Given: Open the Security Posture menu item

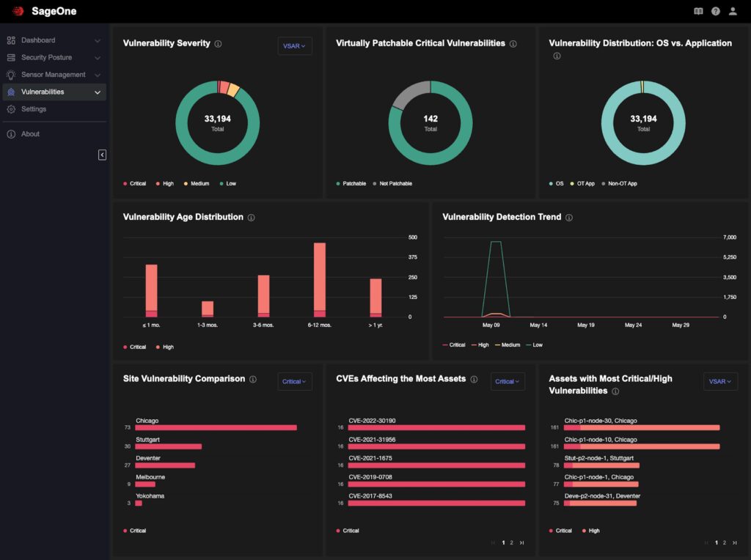Looking at the screenshot, I should 45,57.
